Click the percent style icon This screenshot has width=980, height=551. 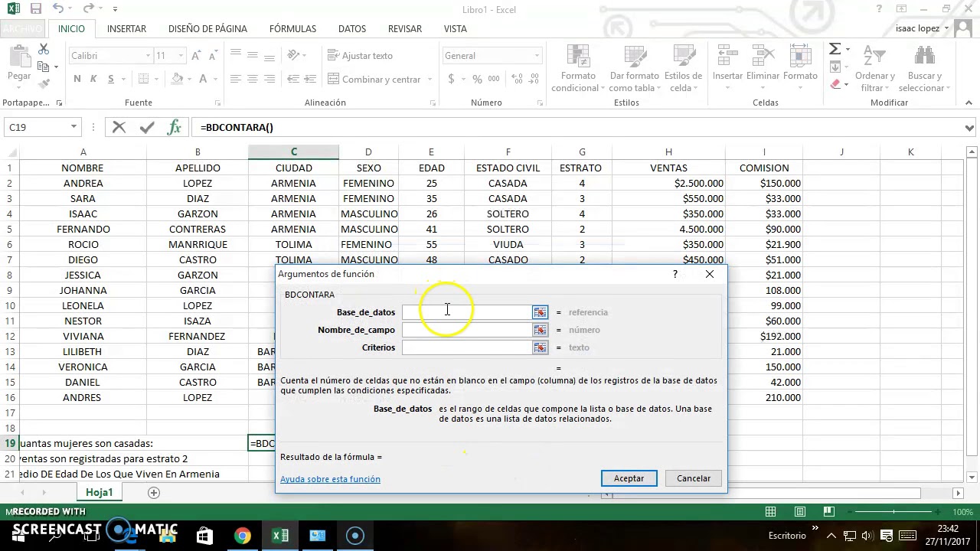tap(477, 80)
